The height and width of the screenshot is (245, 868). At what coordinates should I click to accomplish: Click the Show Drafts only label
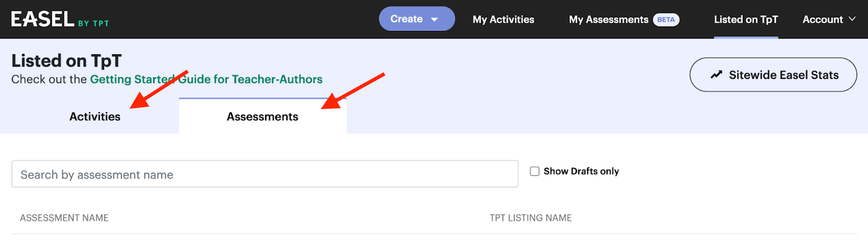coord(581,171)
